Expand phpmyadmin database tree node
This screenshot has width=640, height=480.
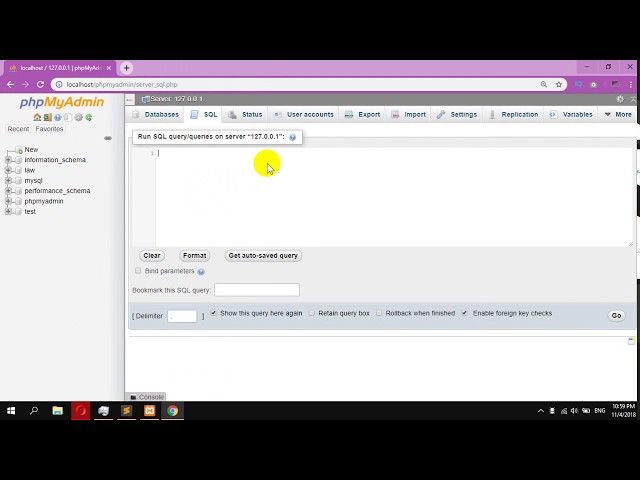pyautogui.click(x=8, y=201)
